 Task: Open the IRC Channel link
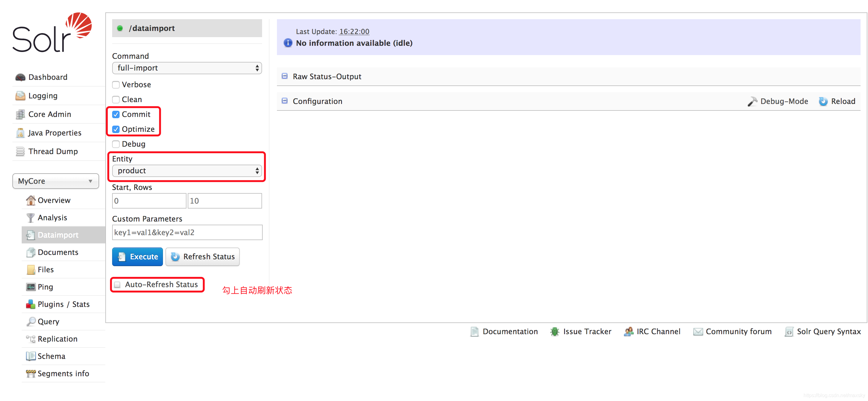coord(658,332)
